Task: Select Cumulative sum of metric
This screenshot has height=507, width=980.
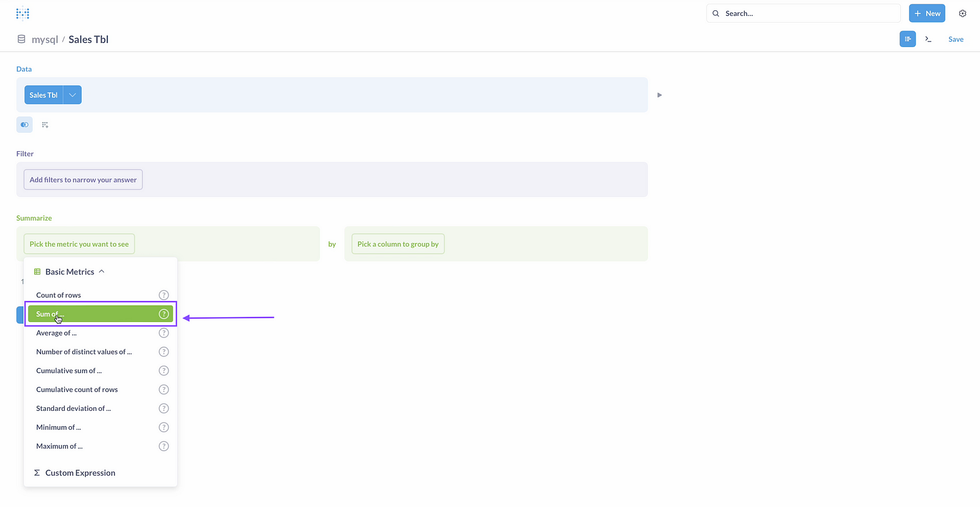Action: 69,371
